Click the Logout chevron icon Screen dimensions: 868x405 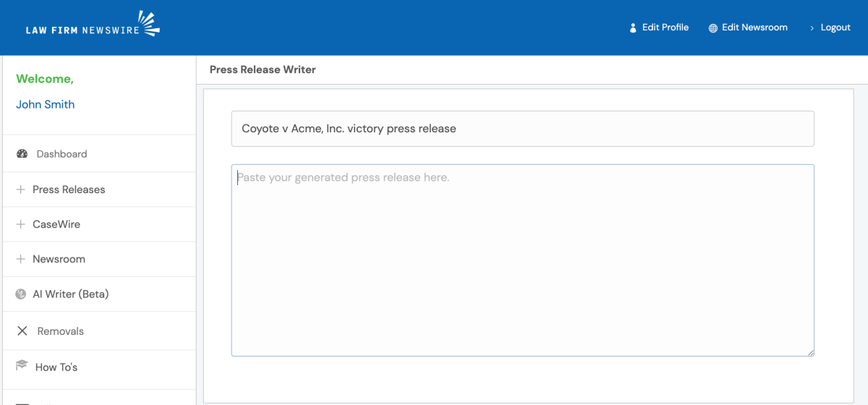812,28
